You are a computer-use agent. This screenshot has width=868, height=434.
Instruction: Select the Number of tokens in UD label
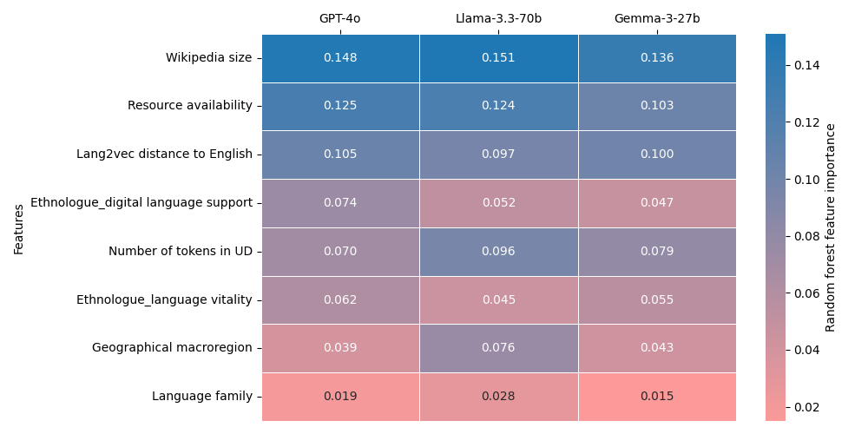coord(180,252)
